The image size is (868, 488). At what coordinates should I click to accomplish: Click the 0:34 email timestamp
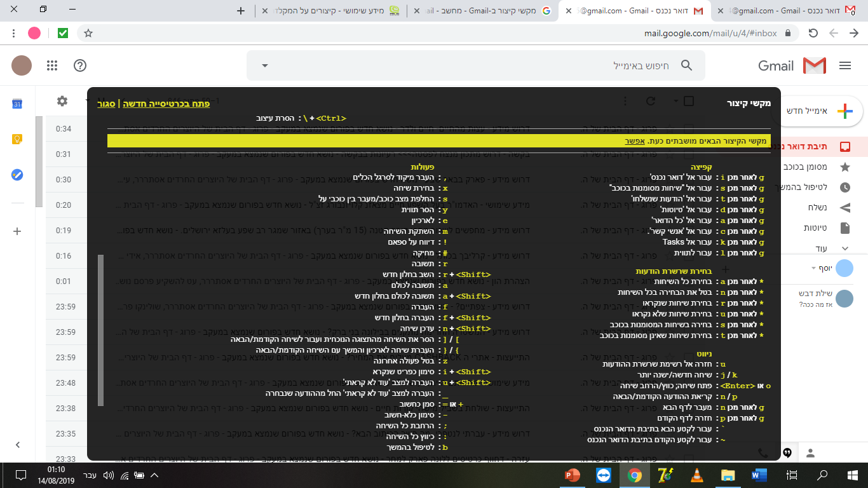point(64,129)
